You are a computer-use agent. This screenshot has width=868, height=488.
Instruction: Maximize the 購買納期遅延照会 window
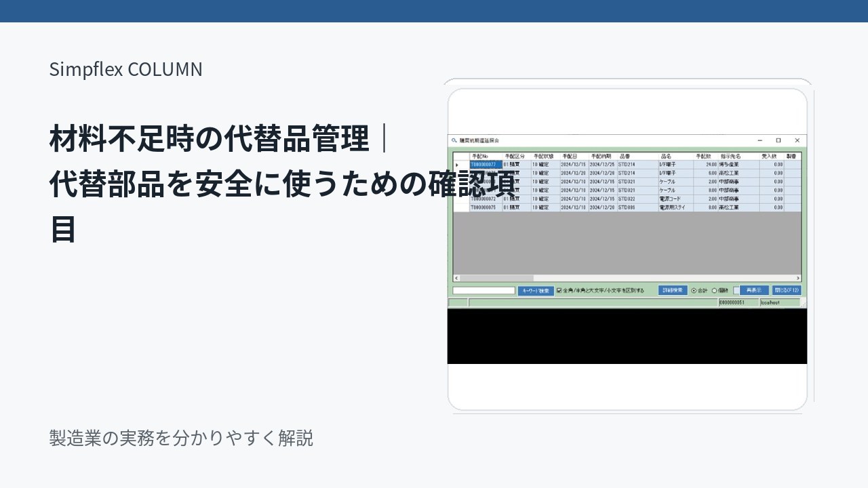[x=778, y=140]
